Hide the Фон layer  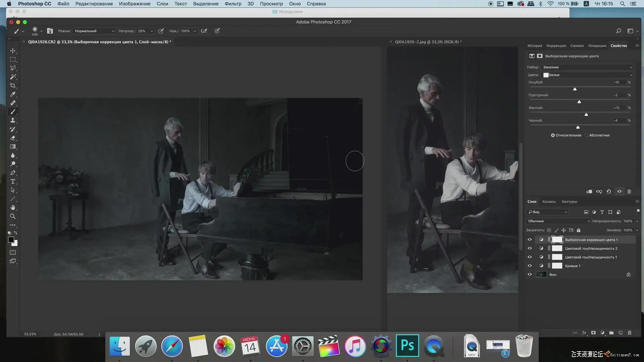tap(530, 275)
